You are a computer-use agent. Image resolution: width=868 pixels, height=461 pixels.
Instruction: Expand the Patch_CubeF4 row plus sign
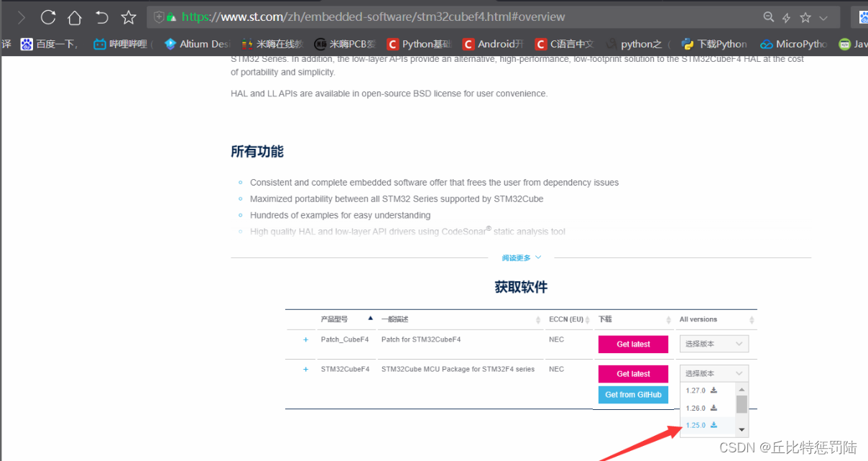pos(305,339)
